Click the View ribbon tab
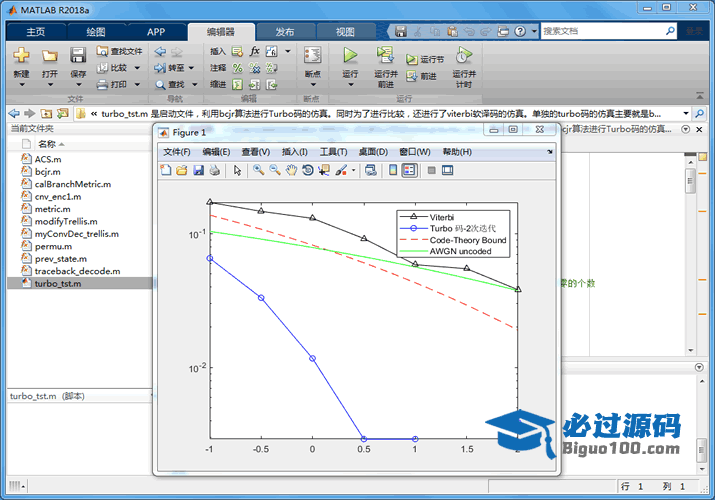The height and width of the screenshot is (500, 715). click(x=345, y=32)
